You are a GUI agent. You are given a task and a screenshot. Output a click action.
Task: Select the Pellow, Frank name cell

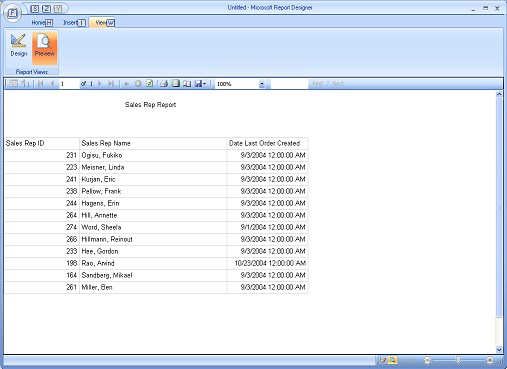pos(153,191)
